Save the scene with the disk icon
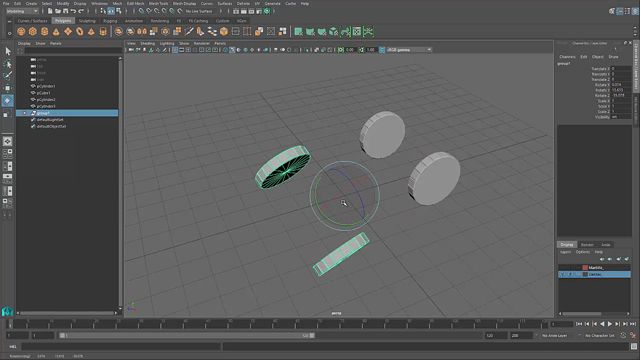 tap(65, 11)
